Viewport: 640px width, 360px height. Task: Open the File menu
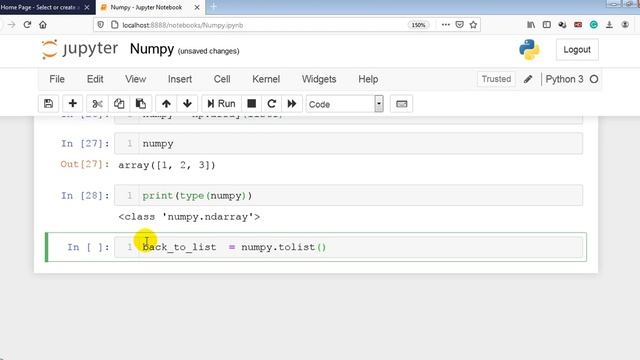click(57, 79)
